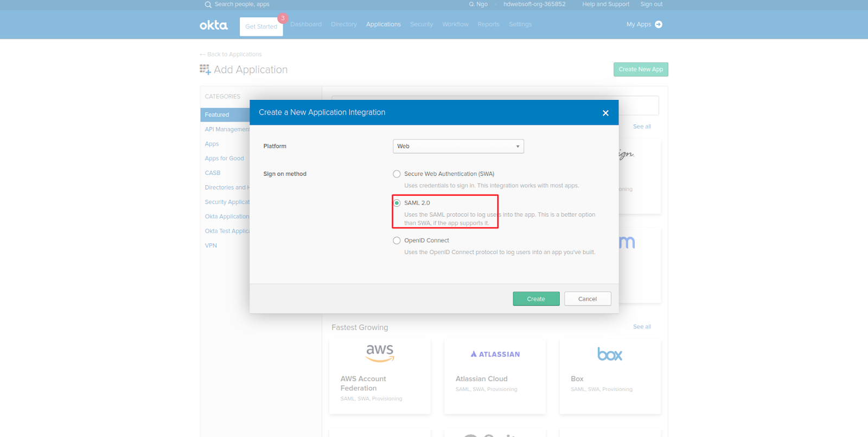The image size is (868, 437).
Task: Click the Cancel button in dialog
Action: [x=587, y=299]
